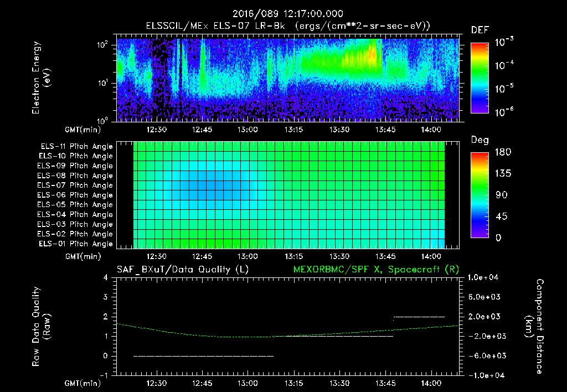Click GMT(min) label under the bottom plot
The width and height of the screenshot is (567, 392).
(83, 383)
